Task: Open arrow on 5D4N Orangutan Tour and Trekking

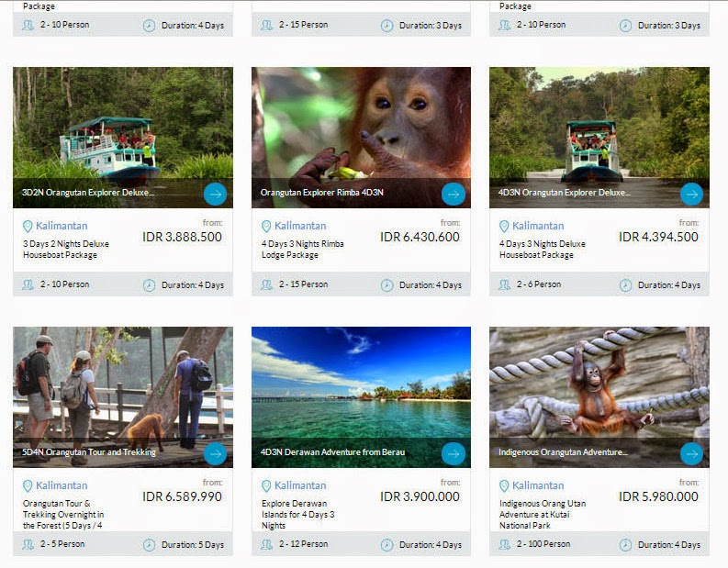Action: (x=215, y=454)
